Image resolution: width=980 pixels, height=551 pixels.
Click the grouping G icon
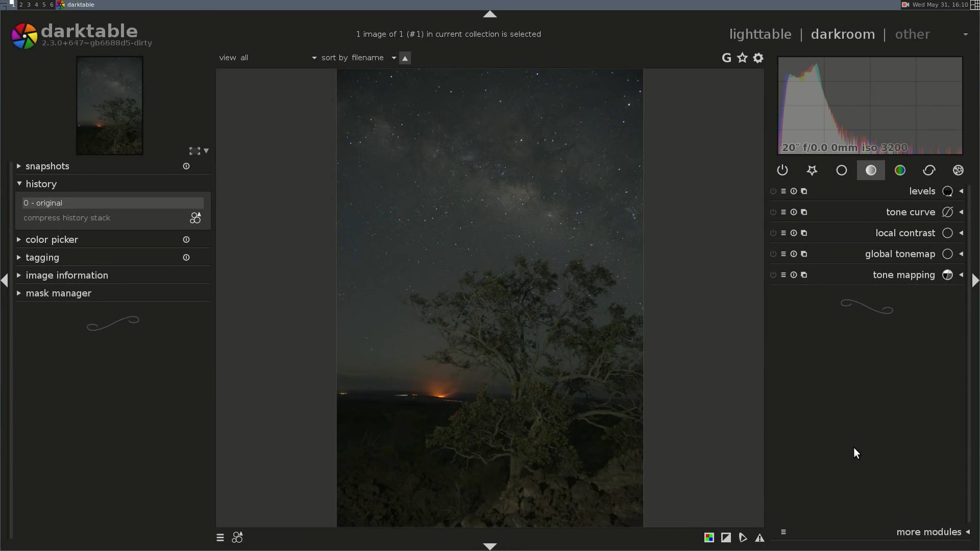(726, 58)
